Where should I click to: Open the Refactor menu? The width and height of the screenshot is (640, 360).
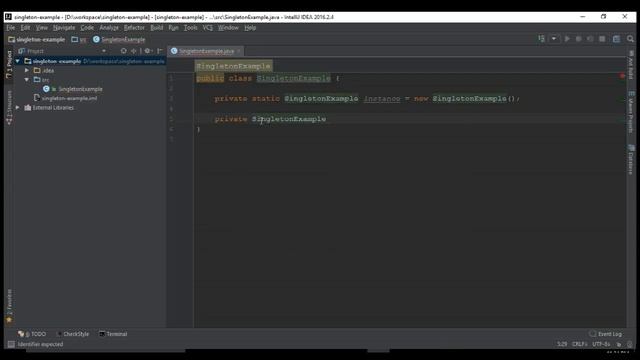point(134,28)
